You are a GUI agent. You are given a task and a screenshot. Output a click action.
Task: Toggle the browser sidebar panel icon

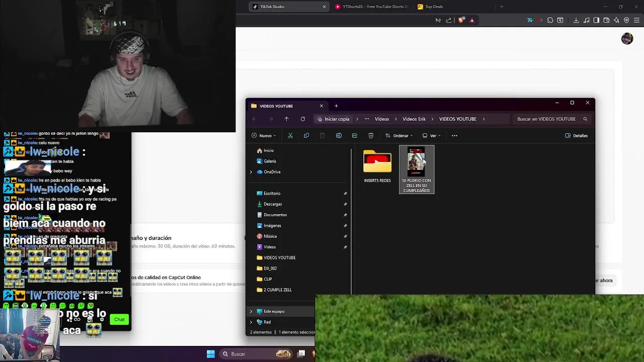point(596,20)
